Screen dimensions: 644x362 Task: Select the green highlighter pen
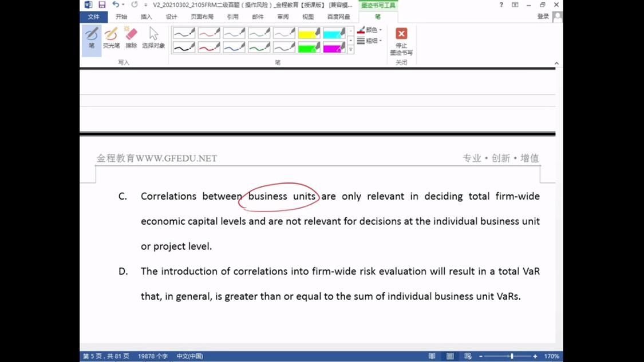coord(309,47)
